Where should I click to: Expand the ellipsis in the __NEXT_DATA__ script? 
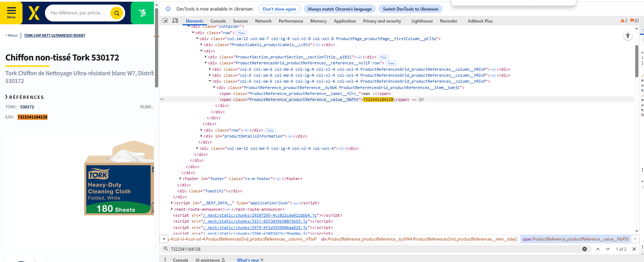pyautogui.click(x=296, y=203)
